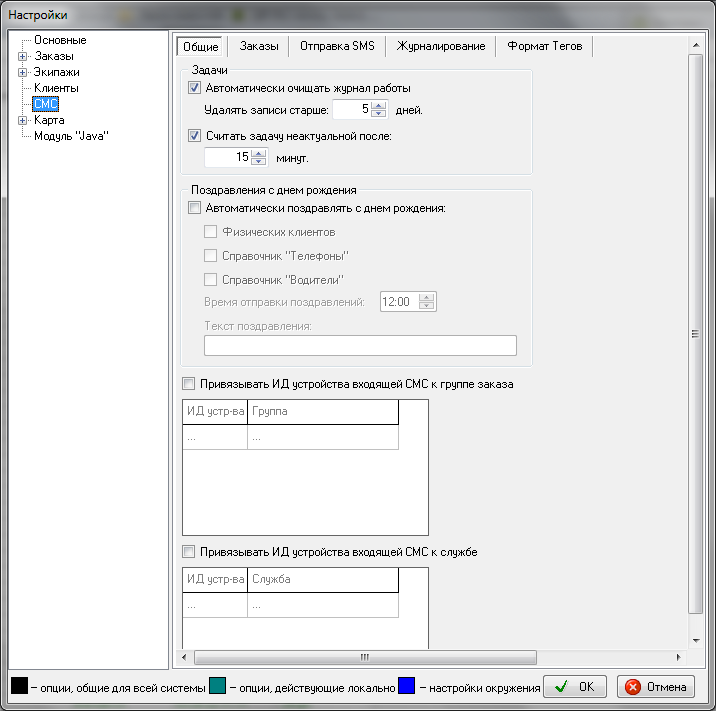Expand the Заказы tree node
The width and height of the screenshot is (716, 711).
[23, 56]
